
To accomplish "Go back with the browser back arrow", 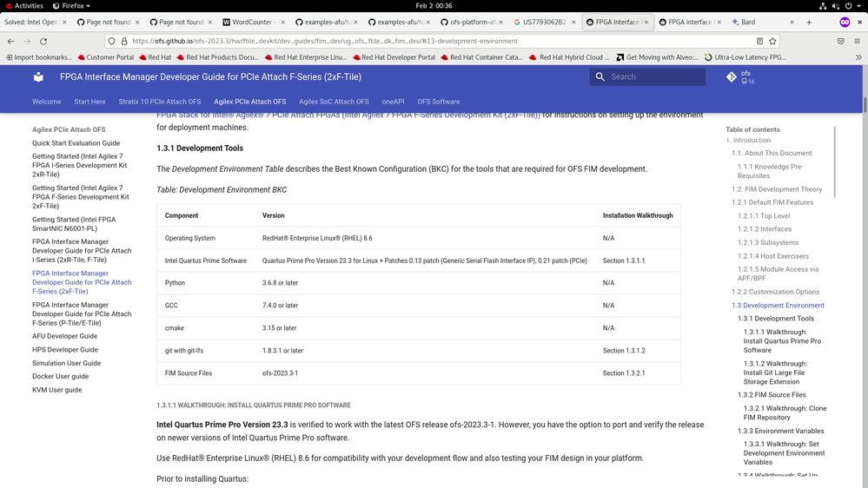I will coord(10,41).
